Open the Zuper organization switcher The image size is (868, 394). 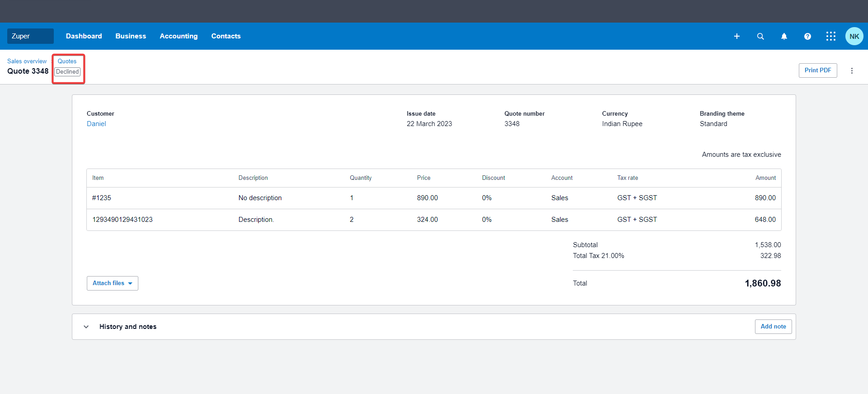point(30,36)
